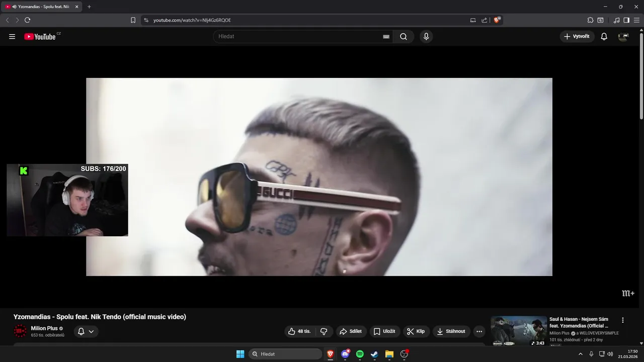Open Discord from the taskbar

click(x=345, y=354)
